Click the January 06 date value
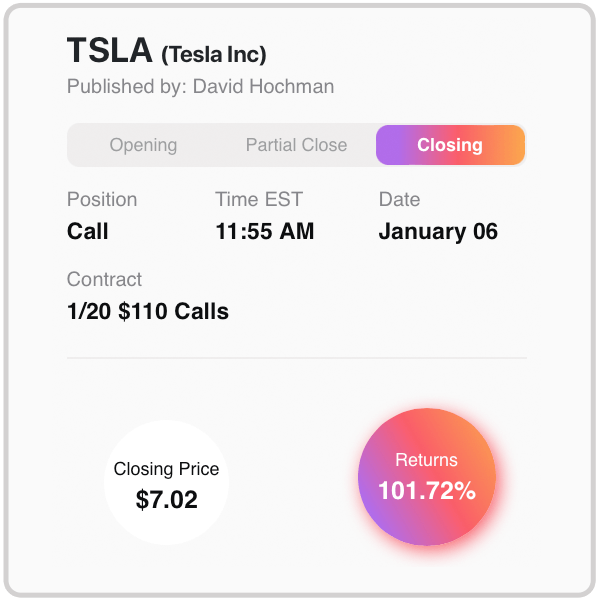The height and width of the screenshot is (600, 600). [438, 232]
